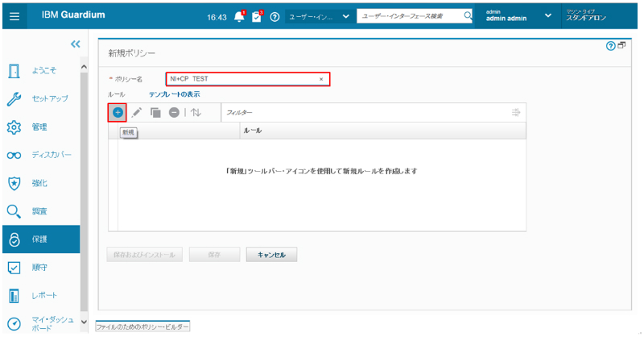Click the copy rule icon
The width and height of the screenshot is (644, 341).
coord(155,113)
